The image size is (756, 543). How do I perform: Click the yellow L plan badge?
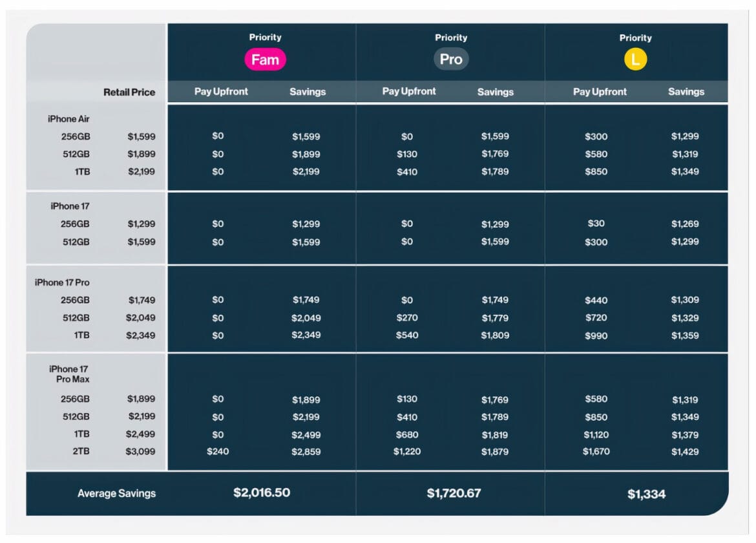coord(635,59)
